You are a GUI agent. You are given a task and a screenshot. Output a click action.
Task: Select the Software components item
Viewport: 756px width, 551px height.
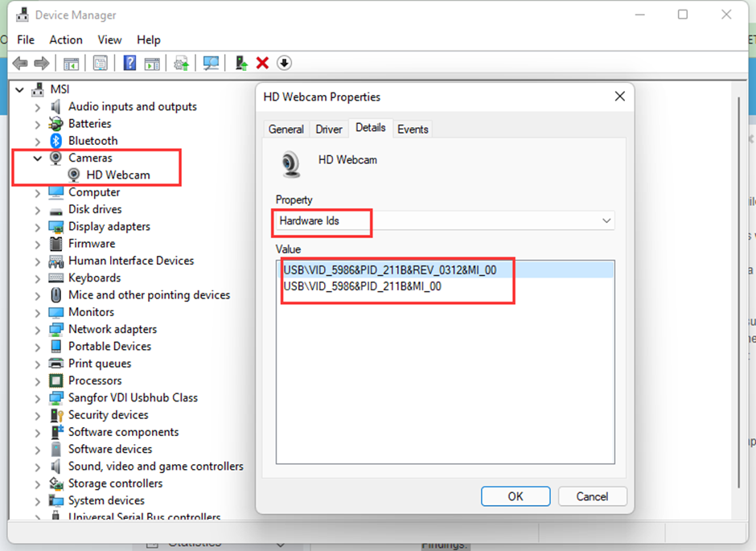tap(123, 432)
